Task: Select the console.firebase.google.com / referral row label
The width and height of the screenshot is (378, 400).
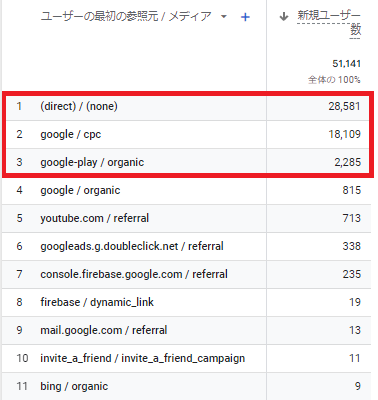Action: point(134,274)
